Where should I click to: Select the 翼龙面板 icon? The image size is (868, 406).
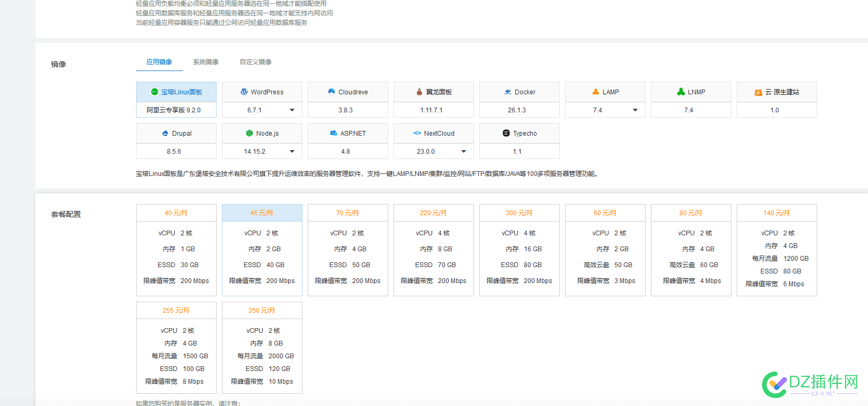coord(419,92)
